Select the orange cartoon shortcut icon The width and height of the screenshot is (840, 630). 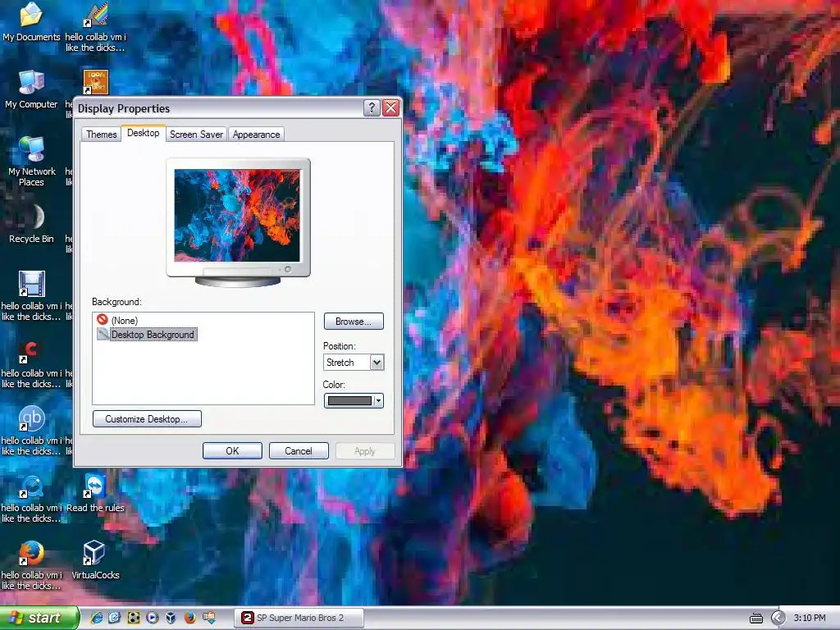(x=95, y=82)
